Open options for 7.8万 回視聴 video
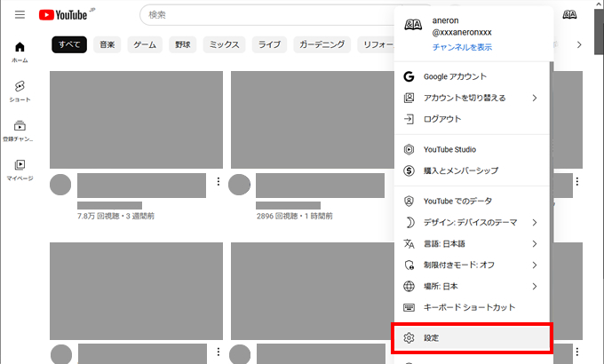Screen dimensions: 604x364 (x=219, y=181)
